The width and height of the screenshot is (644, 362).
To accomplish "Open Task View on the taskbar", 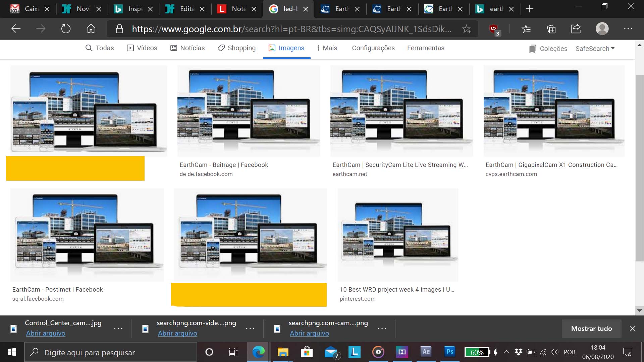I will pos(233,352).
